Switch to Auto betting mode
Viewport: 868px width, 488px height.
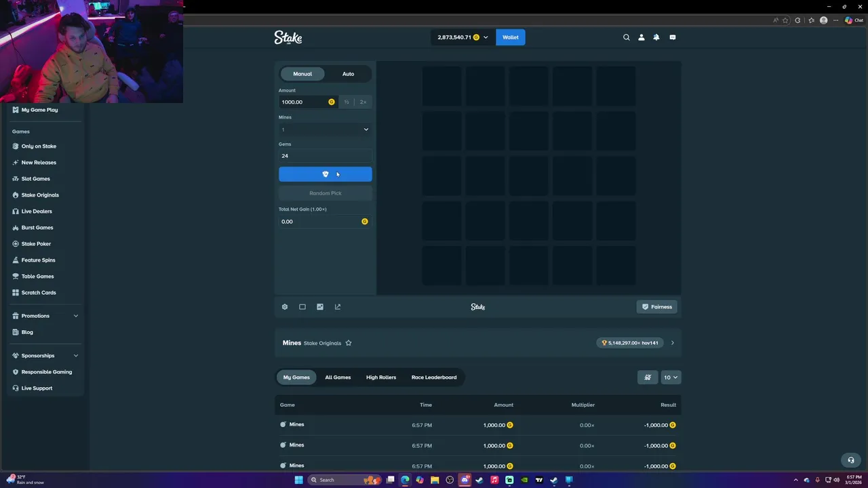click(348, 74)
